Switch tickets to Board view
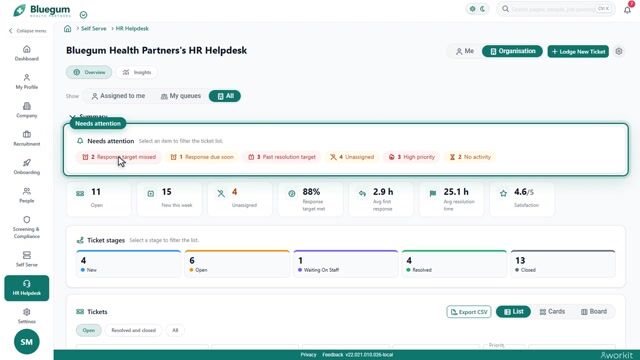This screenshot has height=360, width=640. 594,312
